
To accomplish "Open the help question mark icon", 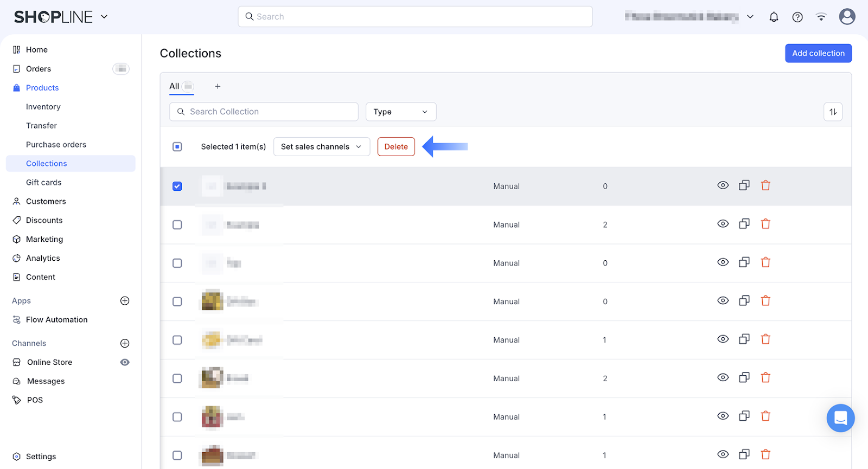I will 797,17.
